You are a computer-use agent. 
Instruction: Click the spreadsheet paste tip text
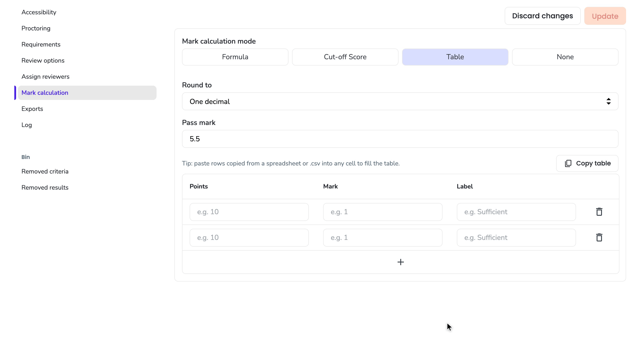tap(291, 163)
